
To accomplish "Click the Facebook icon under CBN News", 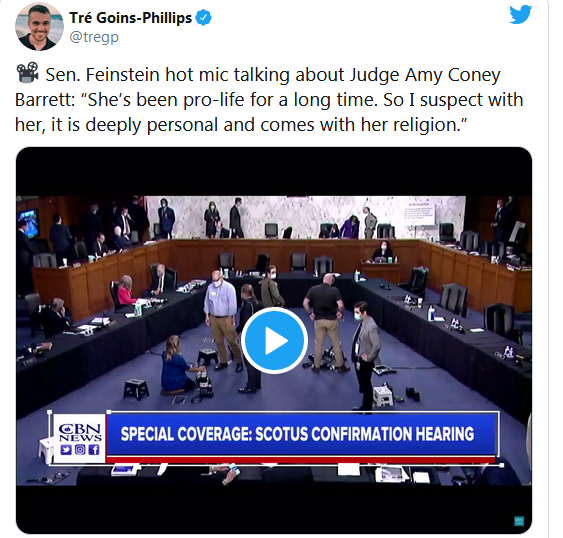I will click(94, 450).
